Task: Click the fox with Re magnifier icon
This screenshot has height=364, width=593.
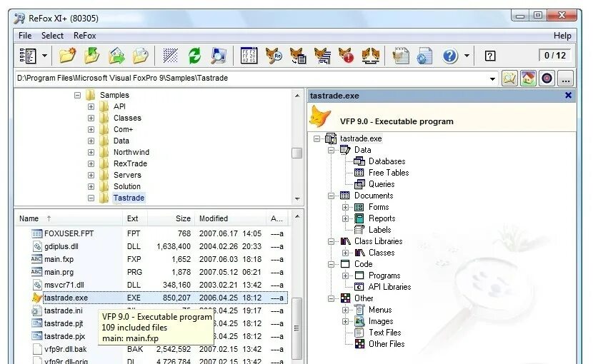Action: 274,56
